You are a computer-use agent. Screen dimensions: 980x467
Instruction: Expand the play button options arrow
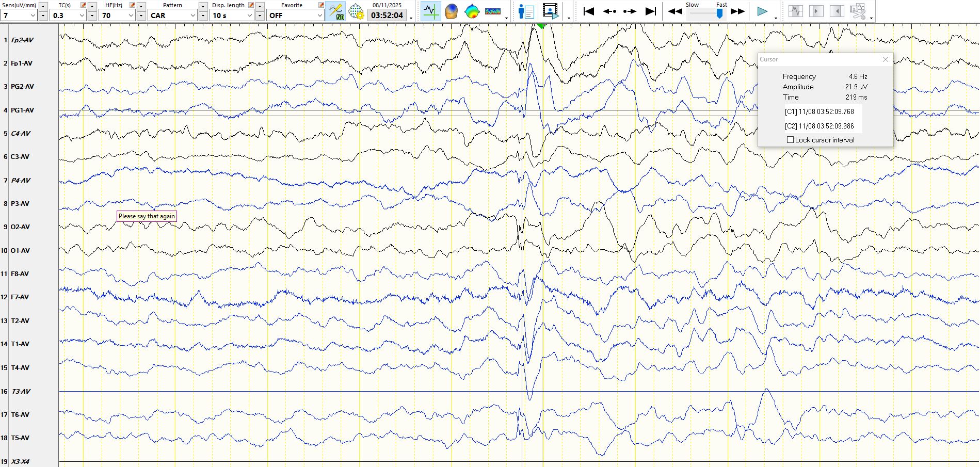coord(776,18)
